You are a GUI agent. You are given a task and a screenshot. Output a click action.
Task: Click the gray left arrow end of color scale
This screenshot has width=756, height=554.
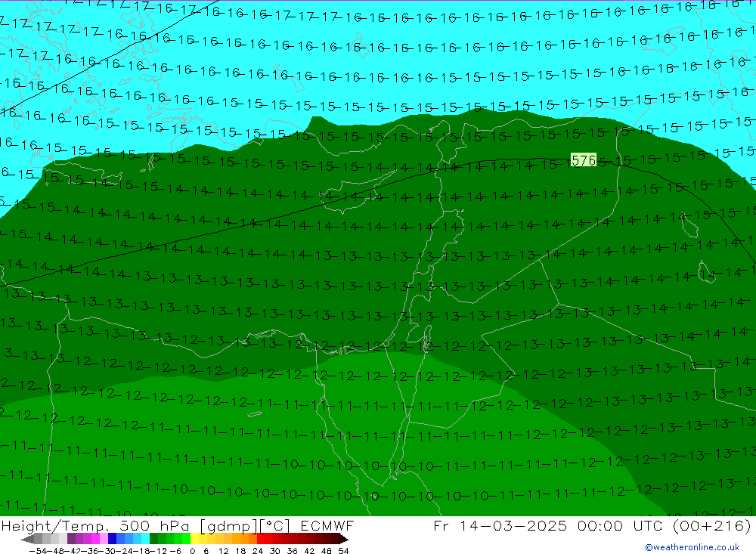coord(27,539)
